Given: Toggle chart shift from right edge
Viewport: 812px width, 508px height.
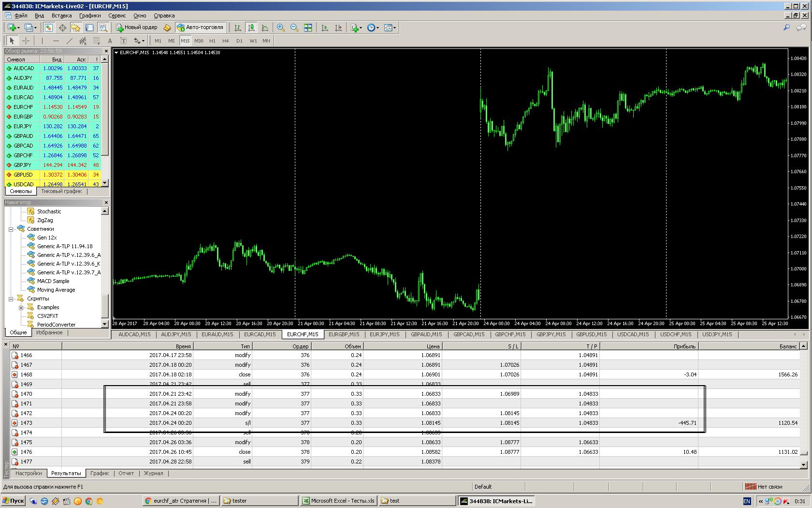Looking at the screenshot, I should coord(338,28).
